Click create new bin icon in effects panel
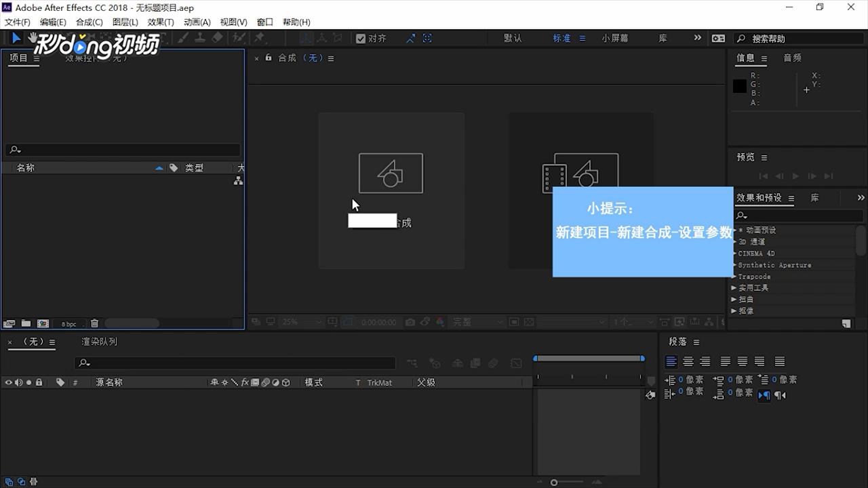 pos(846,324)
